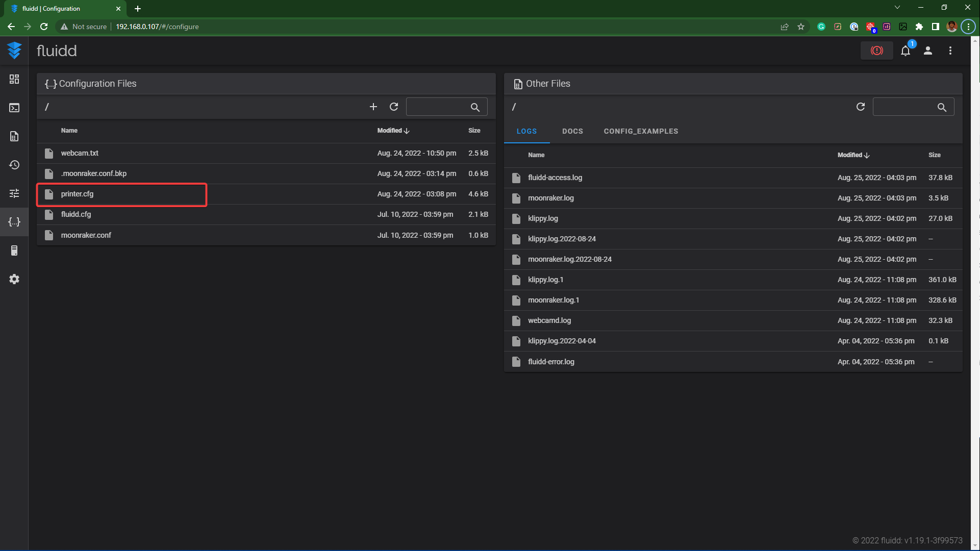Select the fluidd-error.log file

(733, 362)
